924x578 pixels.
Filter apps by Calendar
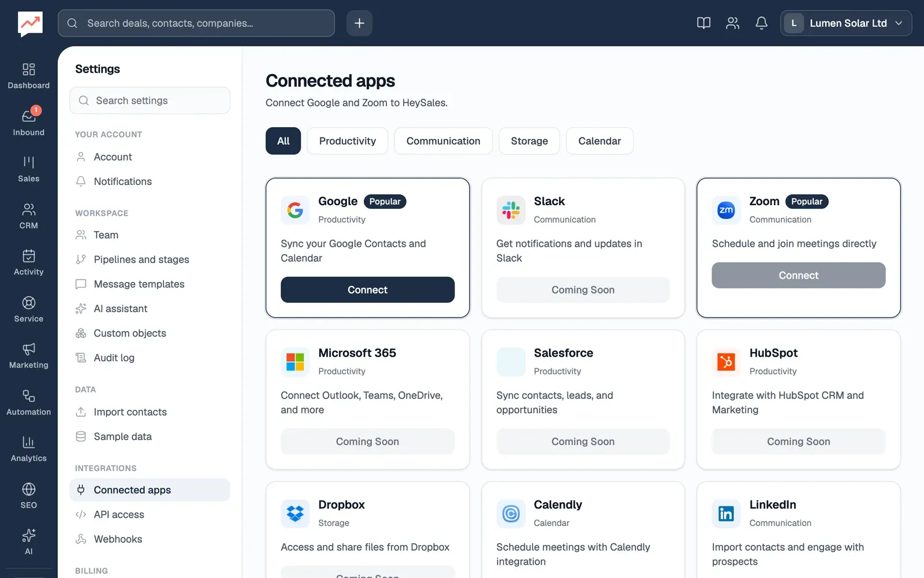(x=599, y=141)
